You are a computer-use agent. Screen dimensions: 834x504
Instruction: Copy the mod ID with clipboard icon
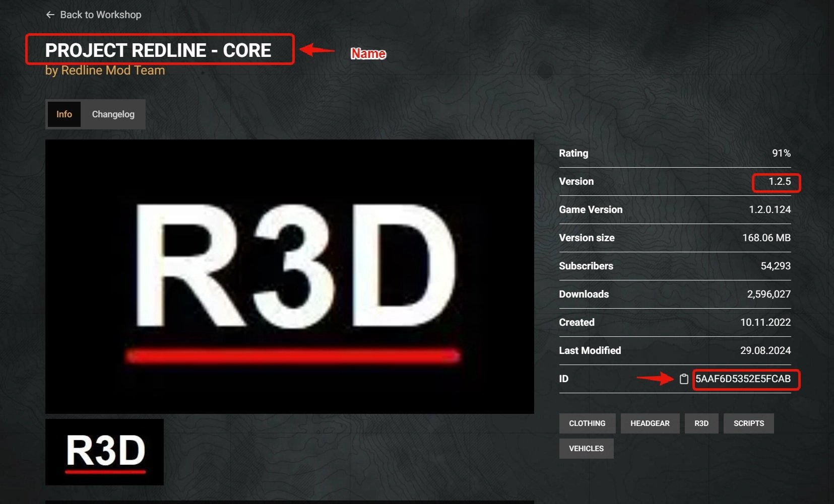click(x=683, y=379)
